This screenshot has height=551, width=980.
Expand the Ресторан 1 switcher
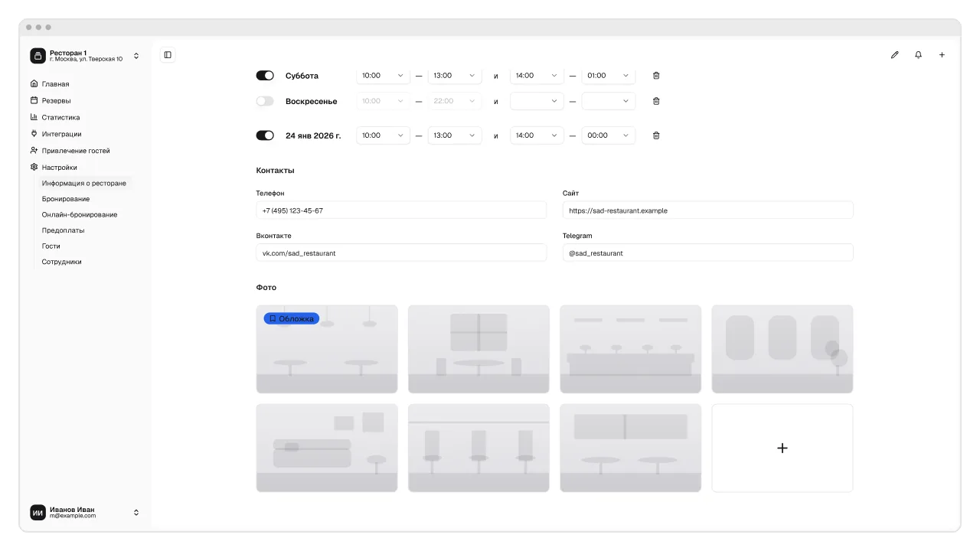pyautogui.click(x=136, y=56)
